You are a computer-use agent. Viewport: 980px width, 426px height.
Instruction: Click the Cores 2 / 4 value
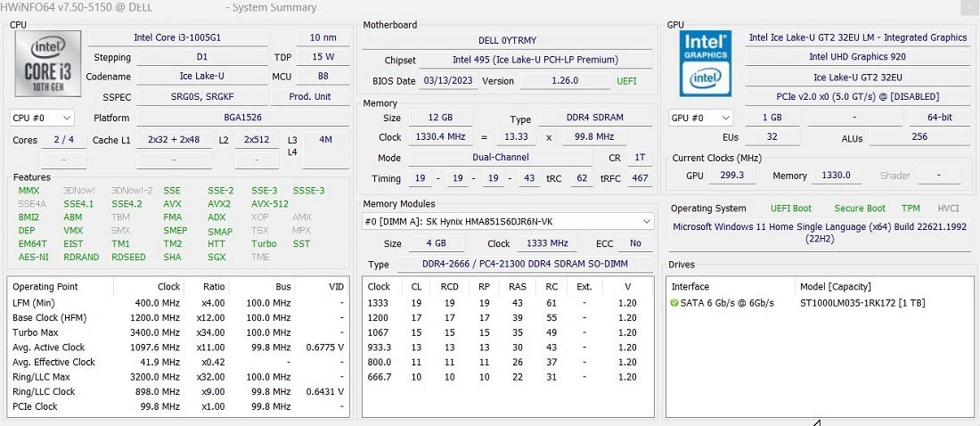[x=64, y=140]
